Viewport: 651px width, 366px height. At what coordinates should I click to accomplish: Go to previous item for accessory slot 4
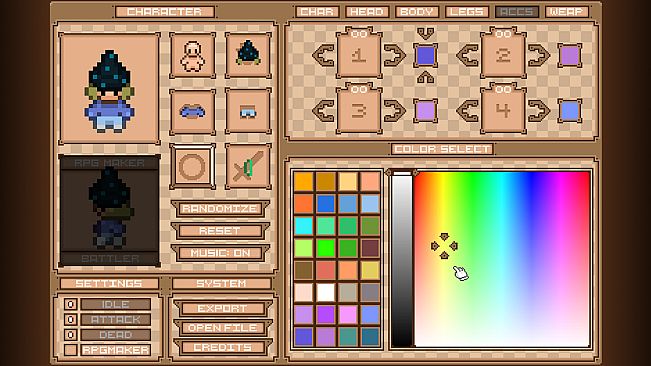tap(467, 111)
